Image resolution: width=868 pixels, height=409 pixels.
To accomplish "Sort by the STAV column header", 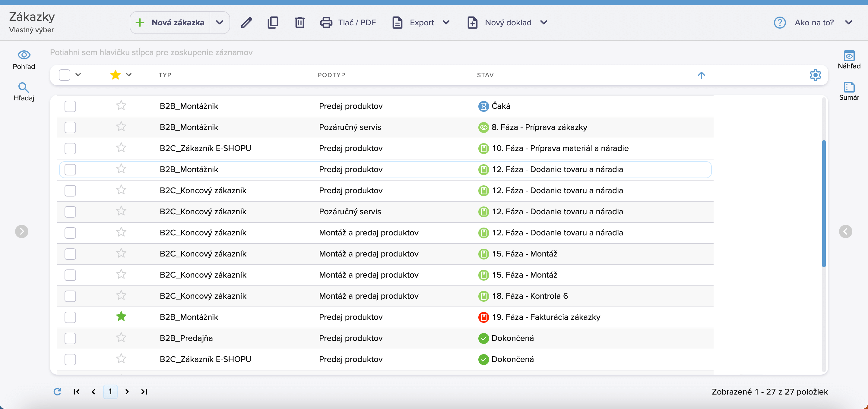I will 485,75.
